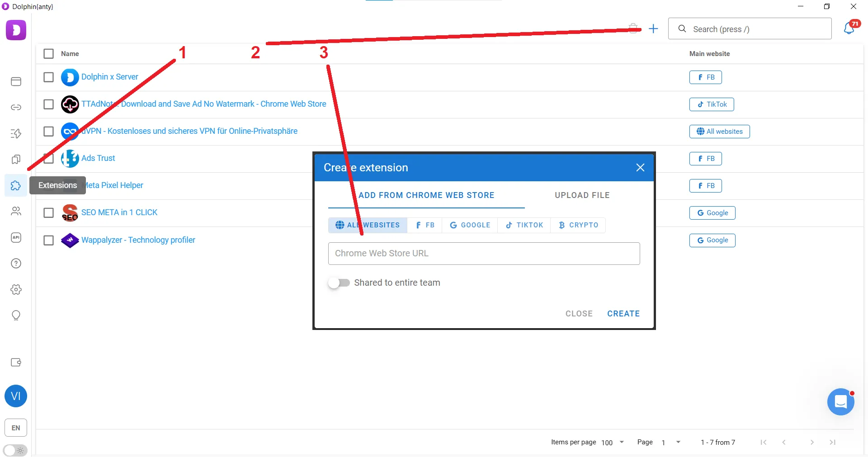Viewport: 868px width, 457px height.
Task: Open the browser profiles sidebar icon
Action: point(16,81)
